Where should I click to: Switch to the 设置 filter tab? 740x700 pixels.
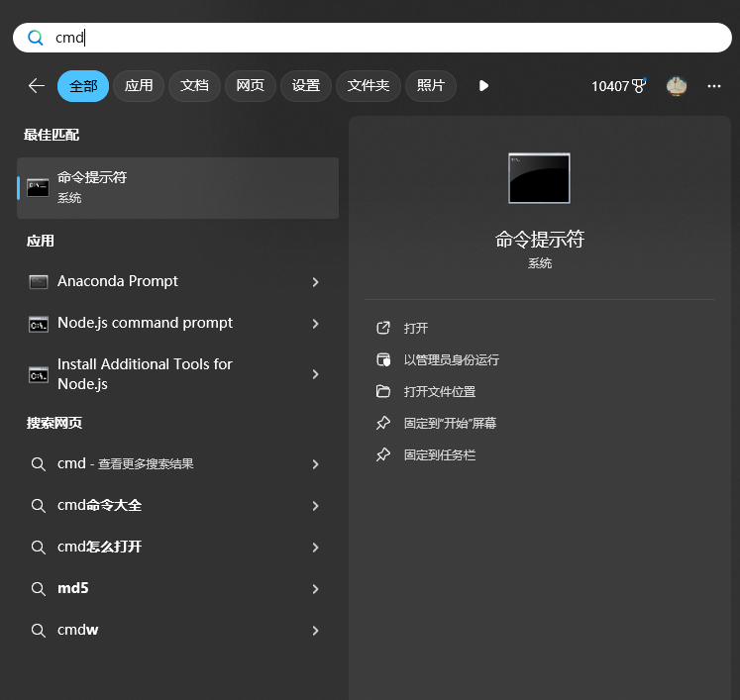(x=306, y=86)
